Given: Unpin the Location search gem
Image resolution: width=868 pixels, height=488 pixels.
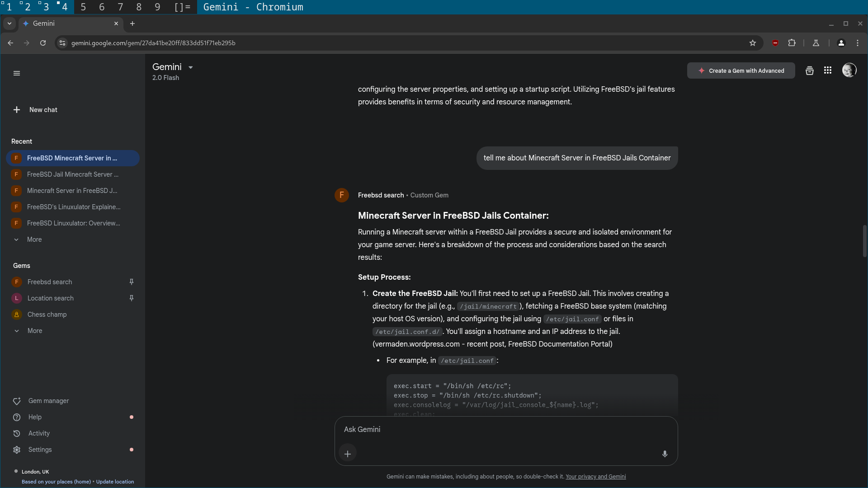Looking at the screenshot, I should tap(132, 298).
